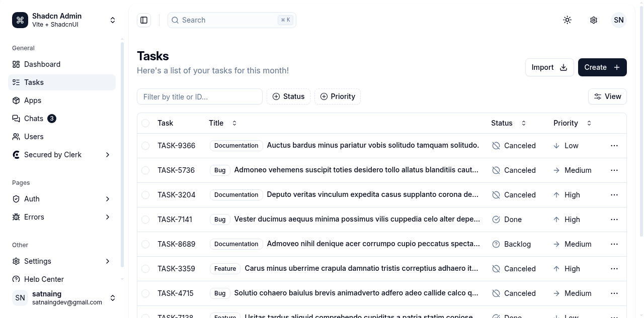
Task: Open the Status filter dropdown
Action: [x=289, y=96]
